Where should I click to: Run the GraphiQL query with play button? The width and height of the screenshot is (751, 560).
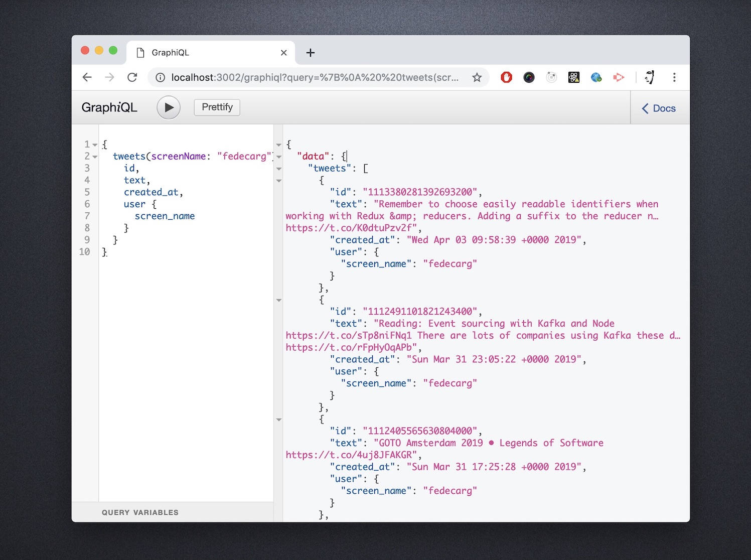[169, 107]
